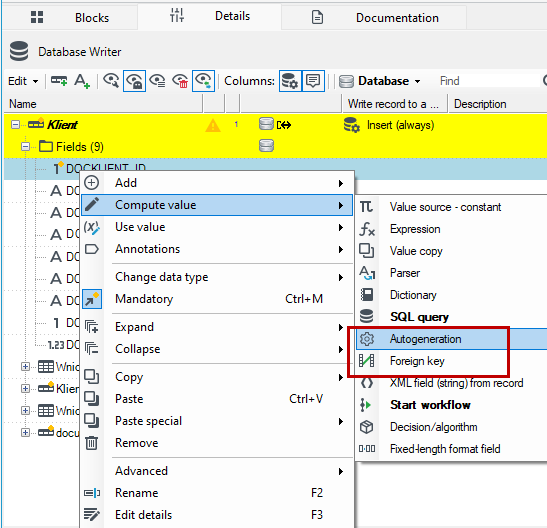Click the Find search field

click(488, 81)
